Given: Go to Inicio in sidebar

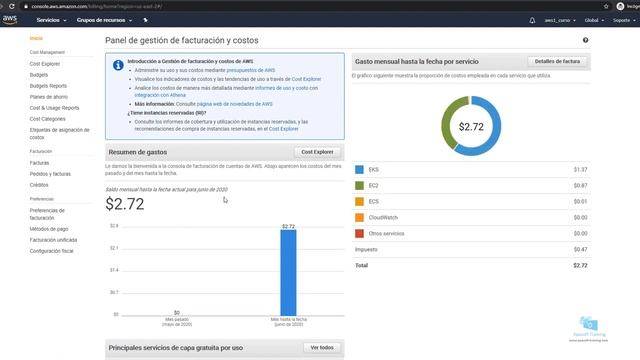Looking at the screenshot, I should coord(36,38).
